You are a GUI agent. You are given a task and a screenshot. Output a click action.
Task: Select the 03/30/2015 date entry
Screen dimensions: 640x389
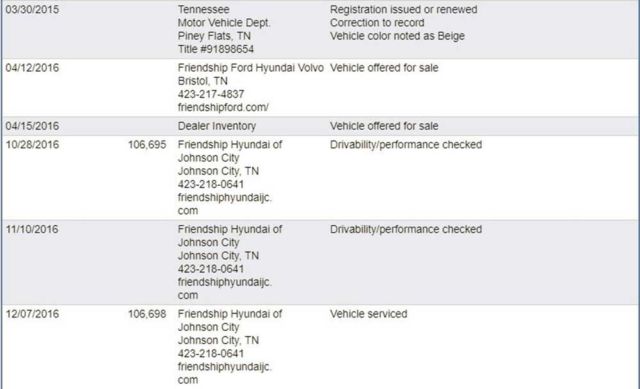(32, 9)
